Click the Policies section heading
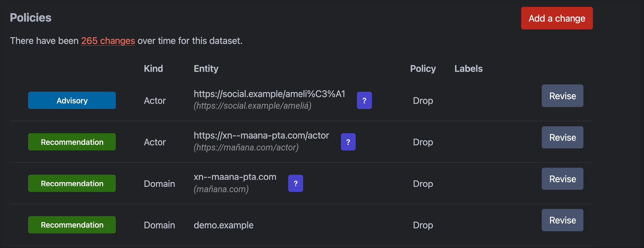Viewport: 644px width, 248px height. [31, 17]
